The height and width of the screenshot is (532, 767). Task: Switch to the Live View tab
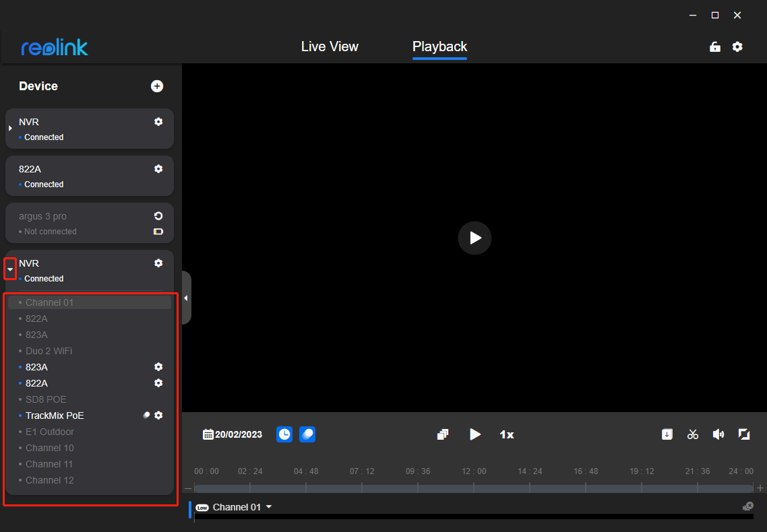click(330, 46)
